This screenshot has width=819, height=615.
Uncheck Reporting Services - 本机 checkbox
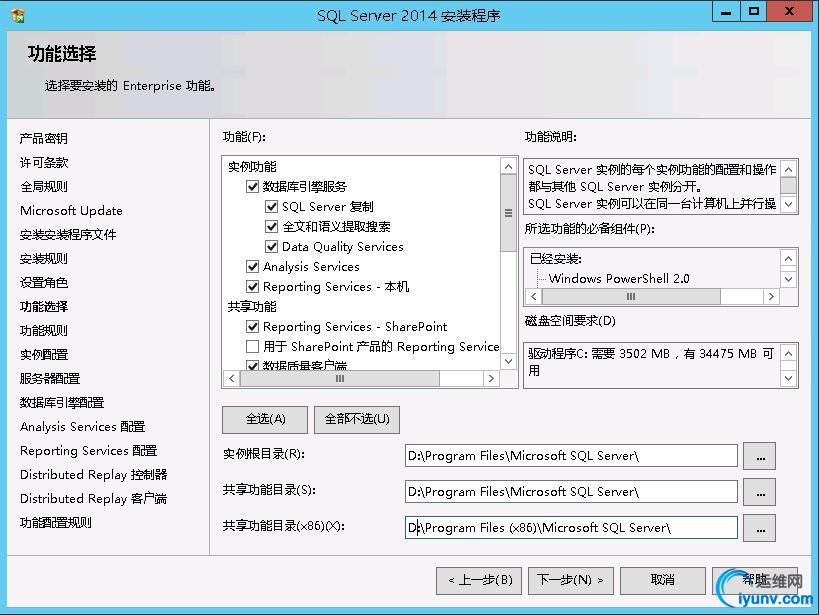(x=252, y=286)
